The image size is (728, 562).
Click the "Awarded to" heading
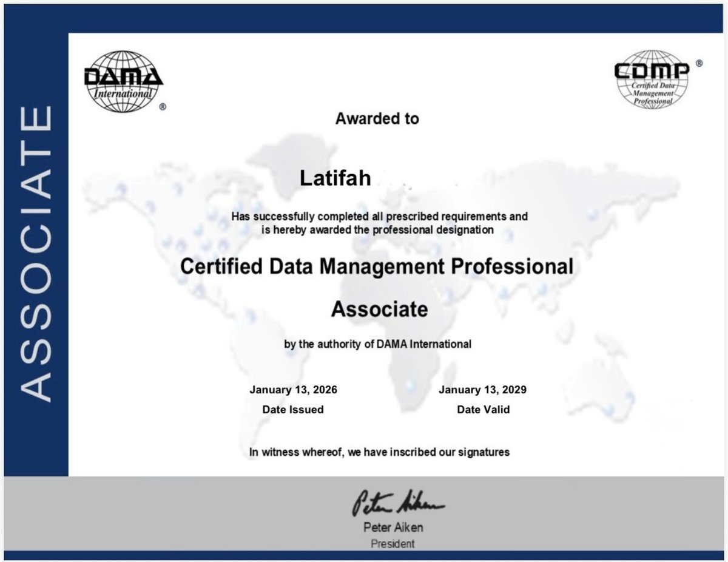(377, 118)
